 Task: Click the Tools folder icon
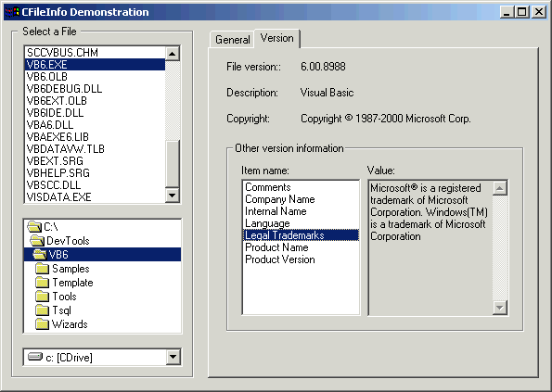(43, 297)
